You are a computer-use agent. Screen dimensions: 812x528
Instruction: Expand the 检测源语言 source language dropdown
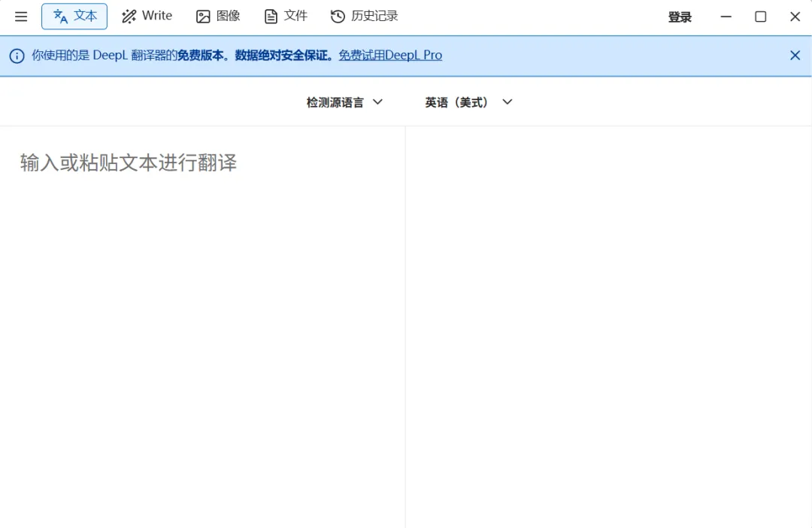344,102
